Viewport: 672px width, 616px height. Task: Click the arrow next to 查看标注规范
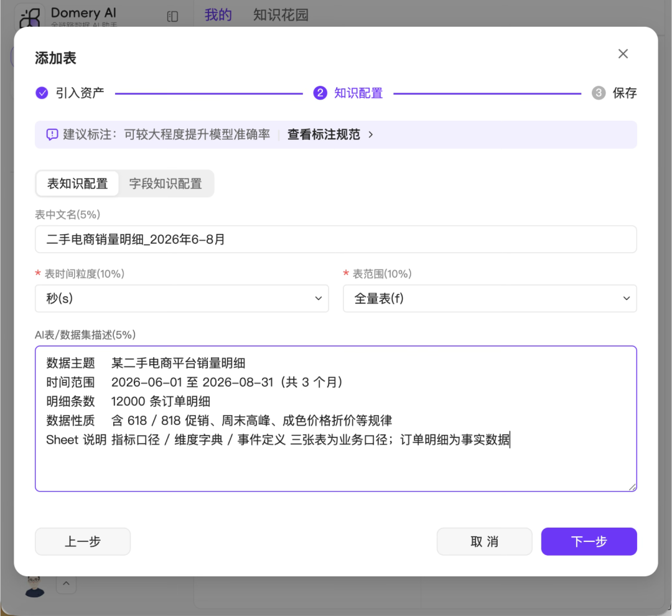coord(371,134)
